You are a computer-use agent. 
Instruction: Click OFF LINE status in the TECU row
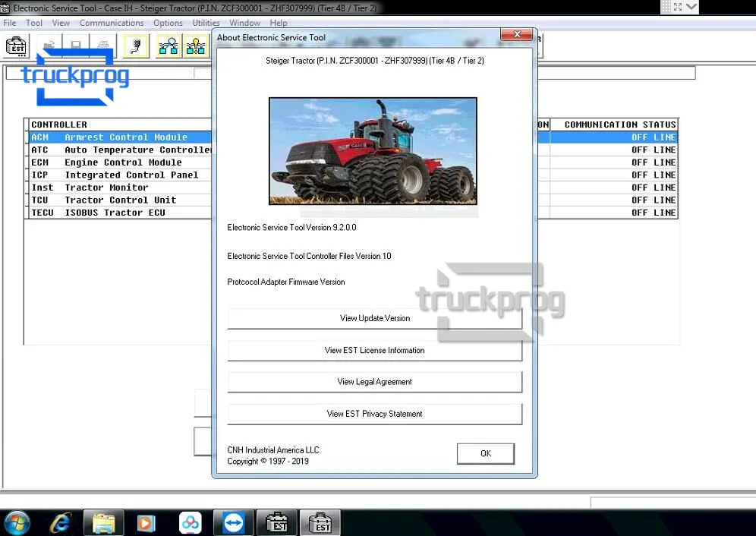[654, 213]
